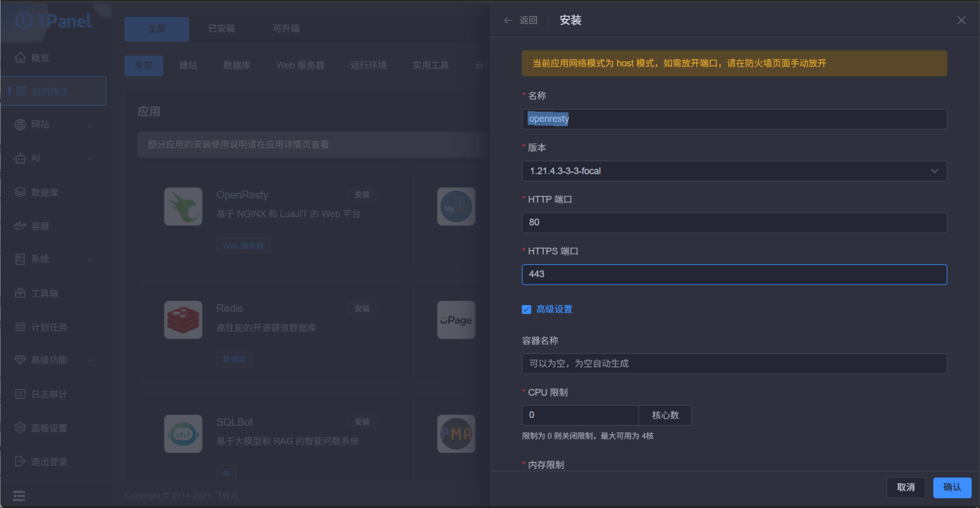Click the MySQL app icon
980x508 pixels.
click(x=456, y=207)
